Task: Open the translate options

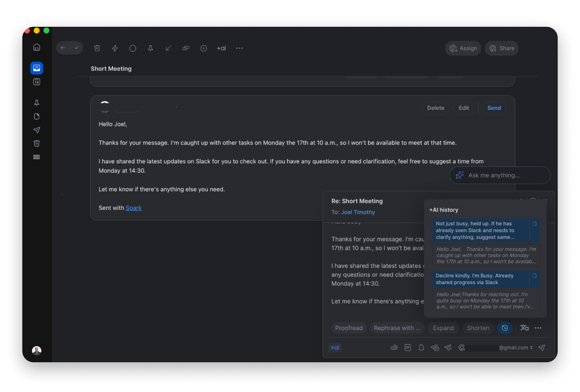Action: click(524, 328)
